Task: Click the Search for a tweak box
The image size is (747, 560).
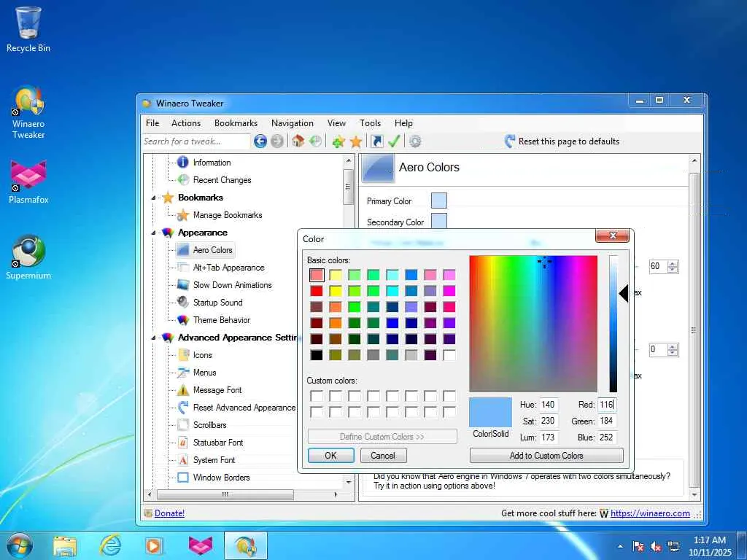Action: [196, 141]
